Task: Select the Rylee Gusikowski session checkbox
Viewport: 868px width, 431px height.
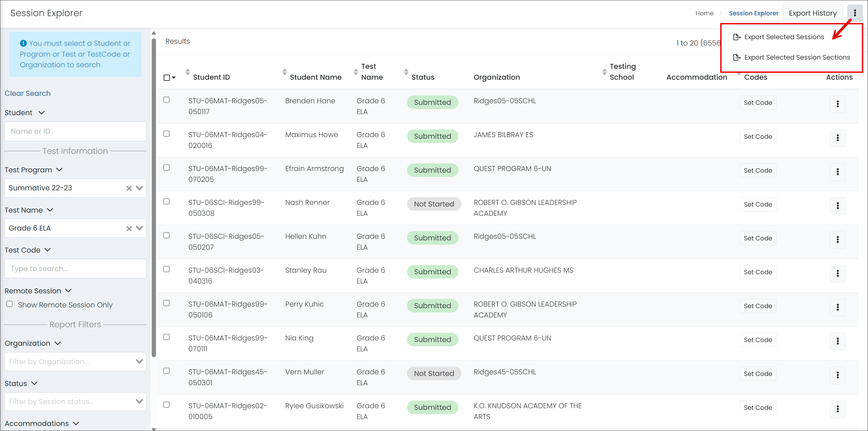Action: pos(167,405)
